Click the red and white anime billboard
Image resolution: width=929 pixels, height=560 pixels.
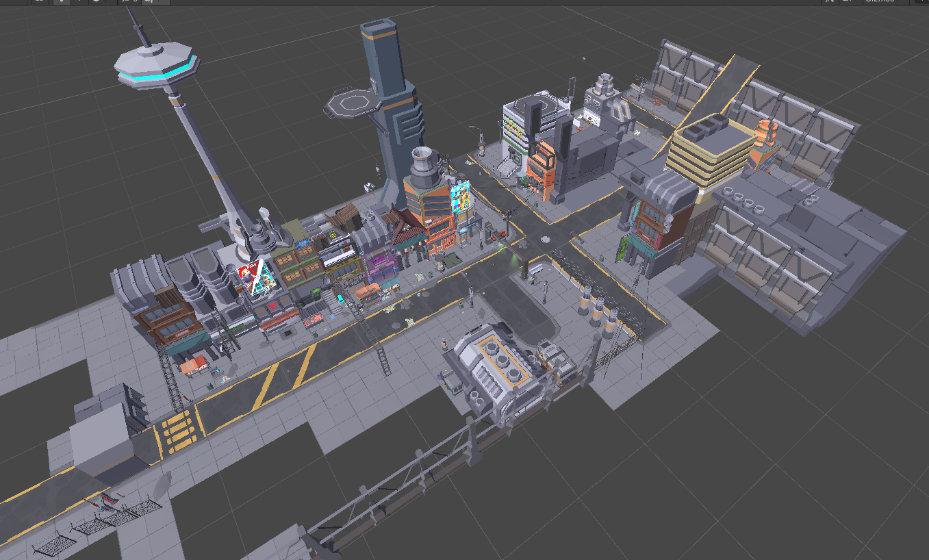(x=257, y=279)
